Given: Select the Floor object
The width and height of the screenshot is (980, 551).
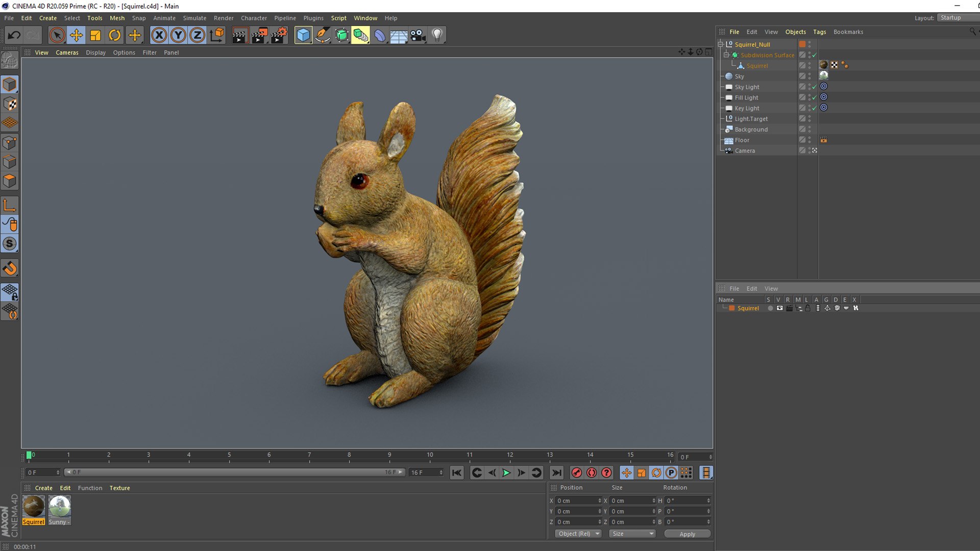Looking at the screenshot, I should tap(742, 140).
